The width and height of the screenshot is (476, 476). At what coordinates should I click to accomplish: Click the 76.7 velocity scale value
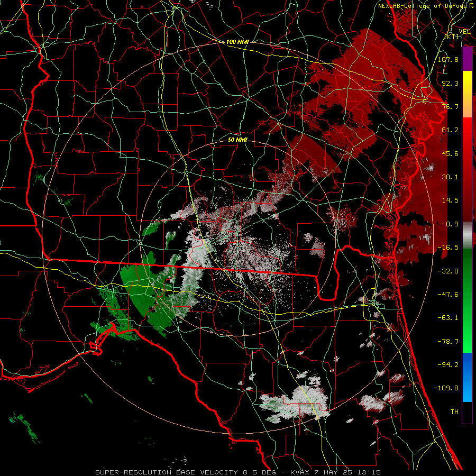[450, 106]
